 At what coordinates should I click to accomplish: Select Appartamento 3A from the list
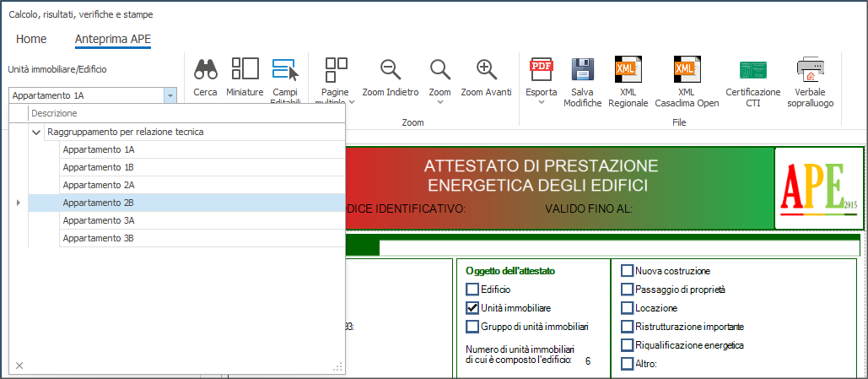click(99, 220)
